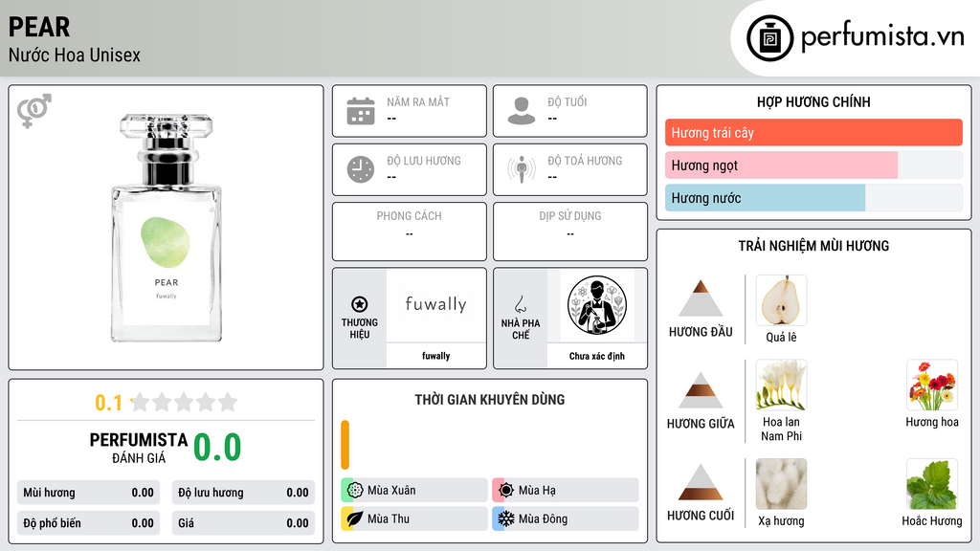Click the Hương nước accord bar
The width and height of the screenshot is (980, 551).
click(813, 198)
